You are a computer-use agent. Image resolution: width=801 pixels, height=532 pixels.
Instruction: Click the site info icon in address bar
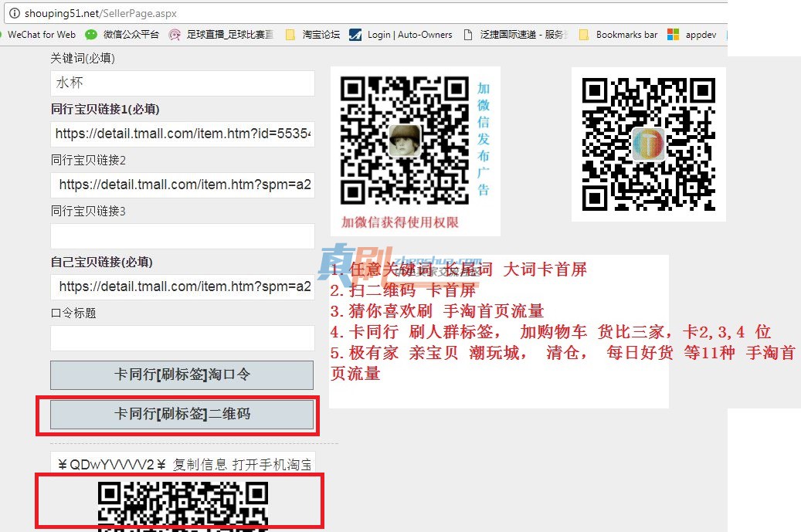tap(15, 13)
